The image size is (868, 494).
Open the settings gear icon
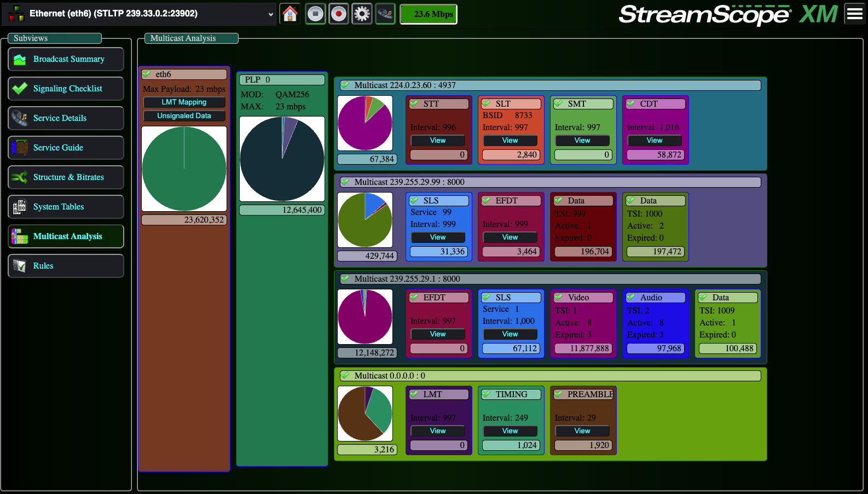362,14
